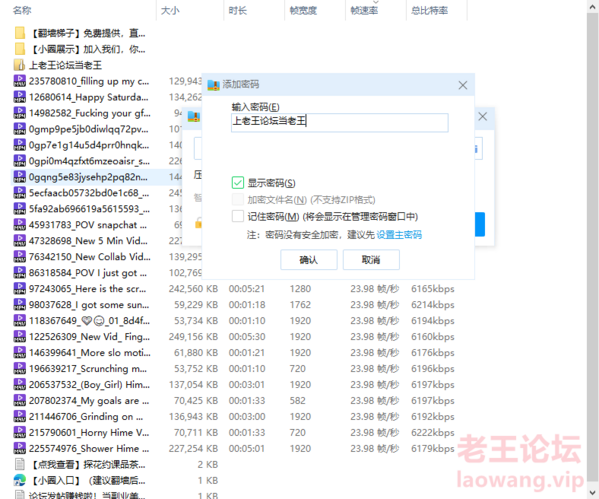599x499 pixels.
Task: Click the 小圈入口 browser shortcut icon
Action: (x=19, y=480)
